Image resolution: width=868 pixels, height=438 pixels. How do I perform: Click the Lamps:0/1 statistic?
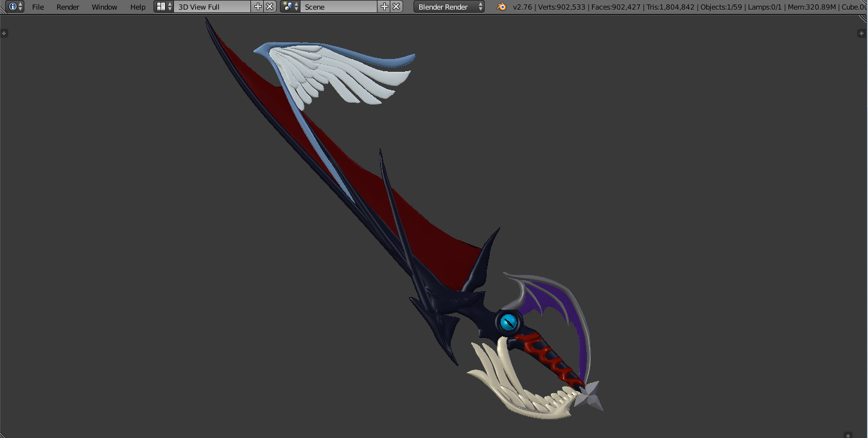tap(763, 7)
